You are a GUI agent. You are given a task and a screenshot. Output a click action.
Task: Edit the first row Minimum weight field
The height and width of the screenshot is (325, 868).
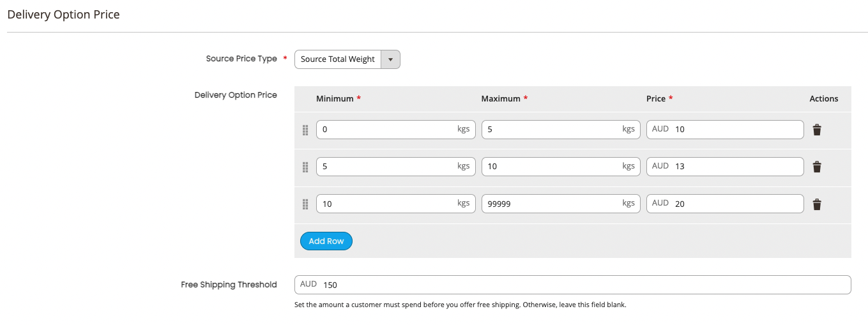point(396,130)
